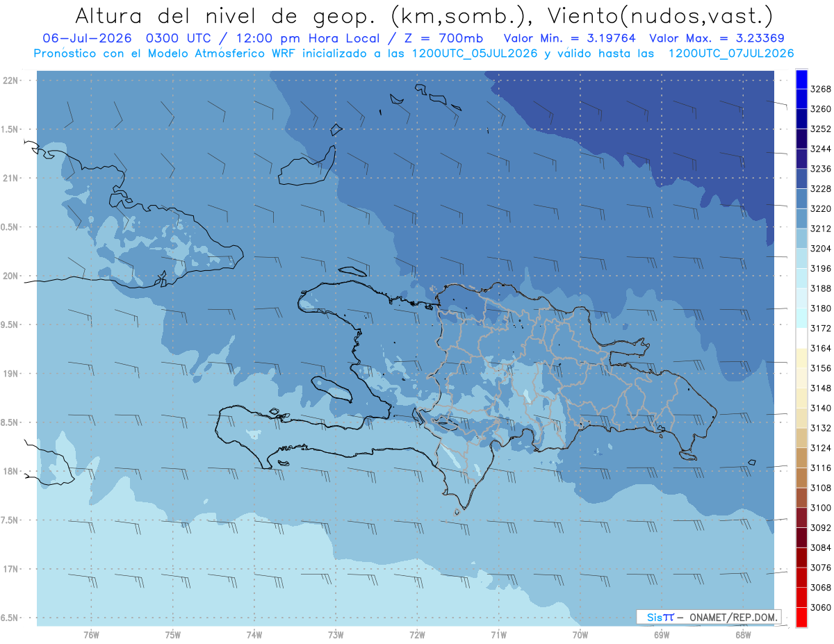
Task: Click the 'SisTT – ONAMET/REP.DOM.' credit box
Action: click(709, 617)
